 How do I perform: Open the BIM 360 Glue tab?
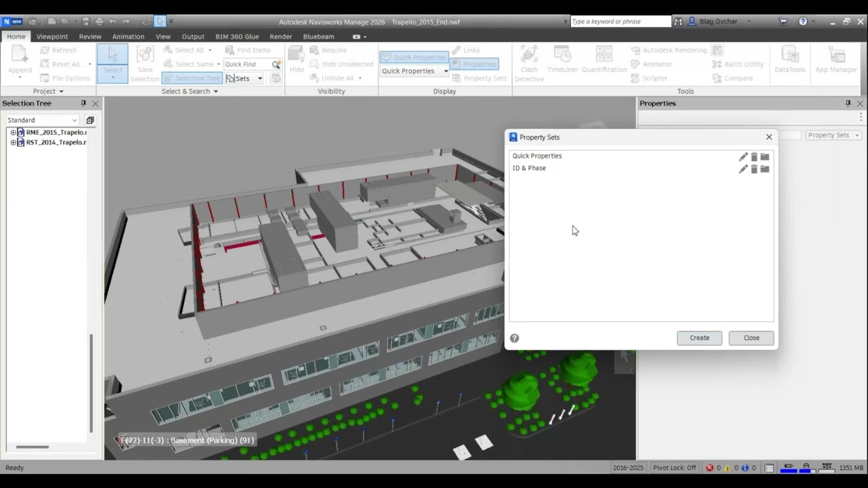[x=237, y=37]
